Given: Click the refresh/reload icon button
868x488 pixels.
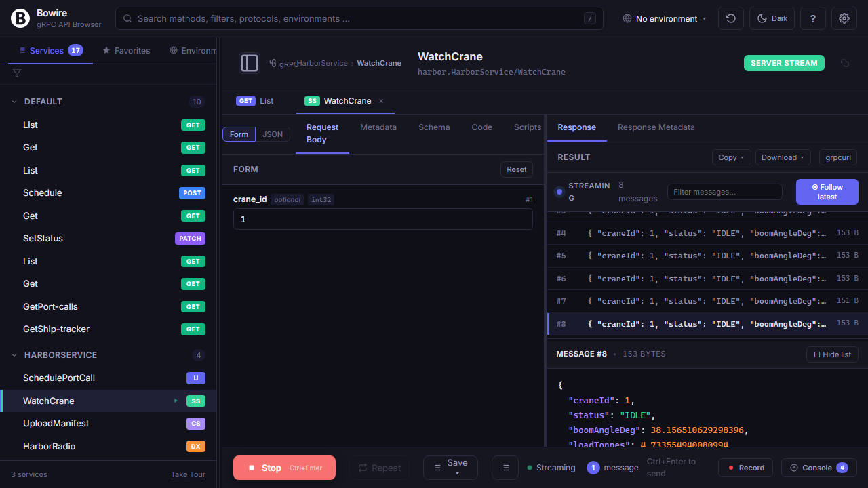Looking at the screenshot, I should [730, 18].
